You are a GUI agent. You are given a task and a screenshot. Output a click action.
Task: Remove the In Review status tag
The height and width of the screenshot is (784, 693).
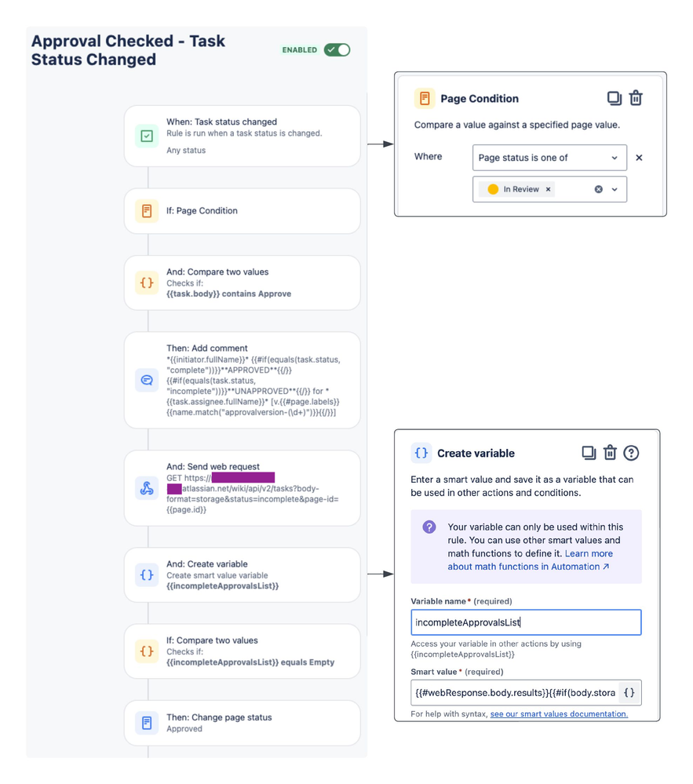tap(548, 189)
